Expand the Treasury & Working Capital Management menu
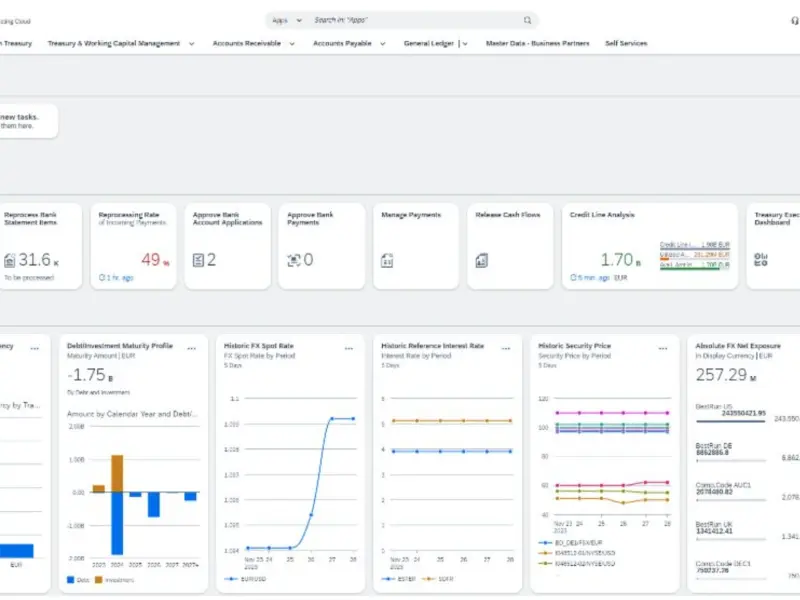 coord(191,44)
